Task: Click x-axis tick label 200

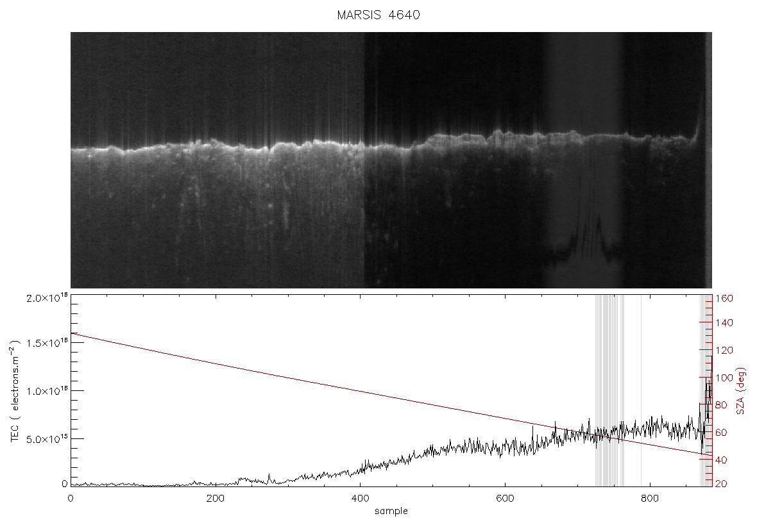Action: coord(215,498)
